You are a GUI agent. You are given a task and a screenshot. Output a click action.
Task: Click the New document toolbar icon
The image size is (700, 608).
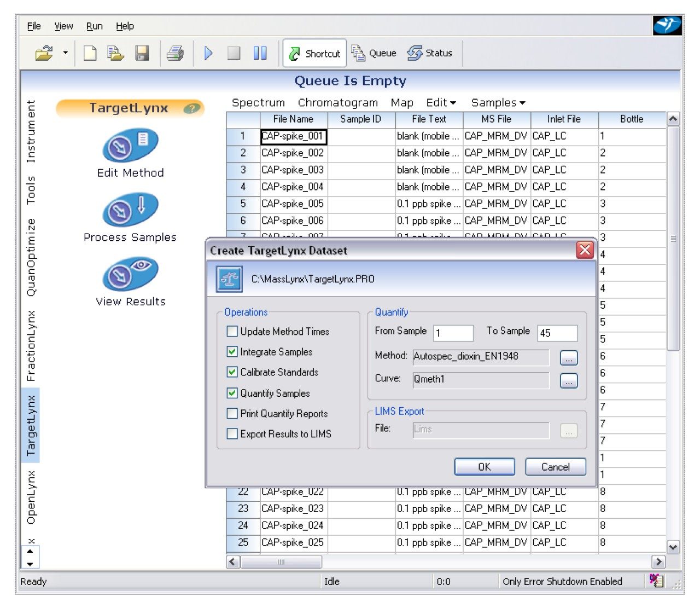pos(90,53)
